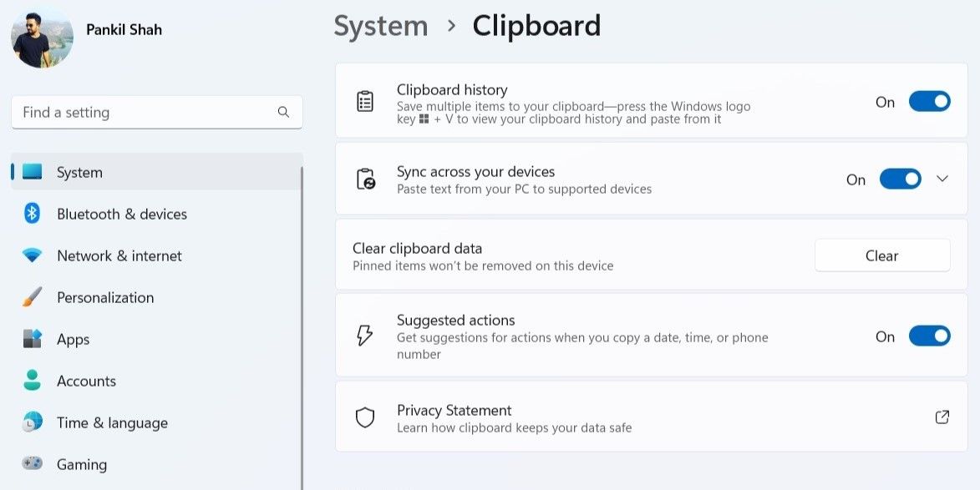Go back to System breadcrumb
The image size is (980, 490).
(381, 26)
